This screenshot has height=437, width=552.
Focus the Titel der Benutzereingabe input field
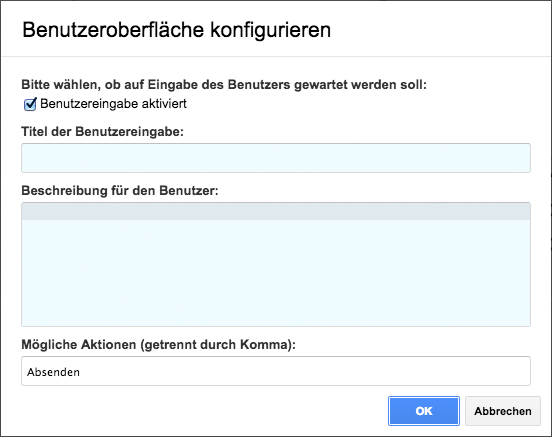276,158
